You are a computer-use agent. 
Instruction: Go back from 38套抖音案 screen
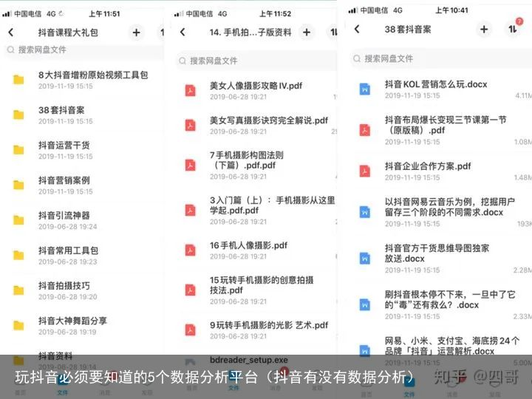click(357, 29)
